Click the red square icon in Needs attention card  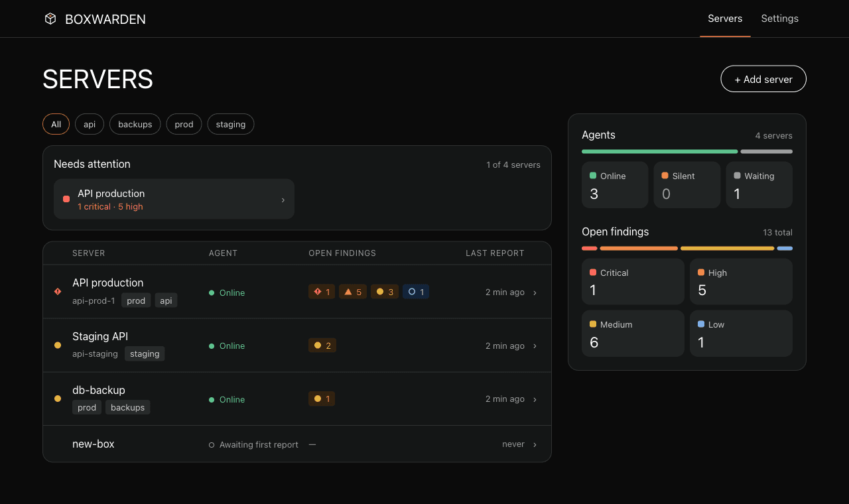(66, 199)
